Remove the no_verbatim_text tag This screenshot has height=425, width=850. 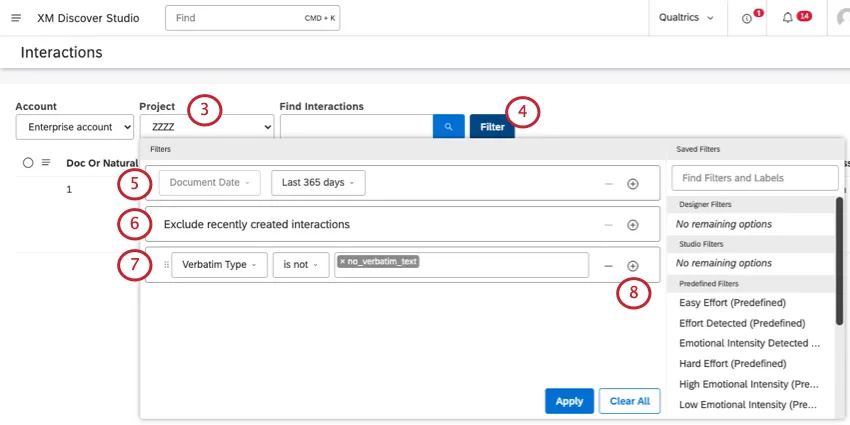click(x=342, y=262)
